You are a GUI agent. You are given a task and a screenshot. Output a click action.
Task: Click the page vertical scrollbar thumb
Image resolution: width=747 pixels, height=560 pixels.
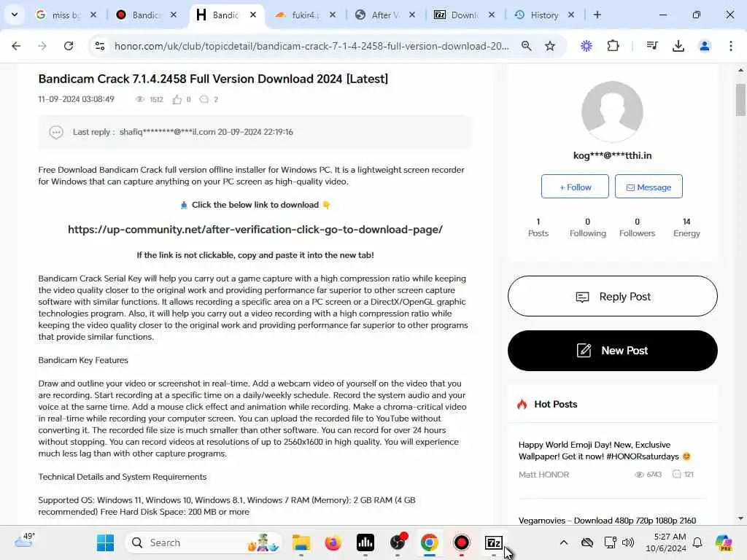coord(740,99)
